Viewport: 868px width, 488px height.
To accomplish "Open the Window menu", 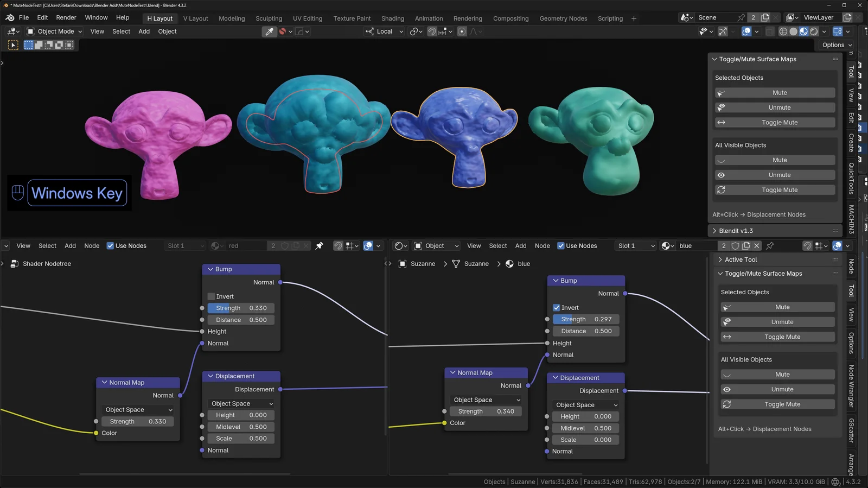I will click(x=96, y=18).
